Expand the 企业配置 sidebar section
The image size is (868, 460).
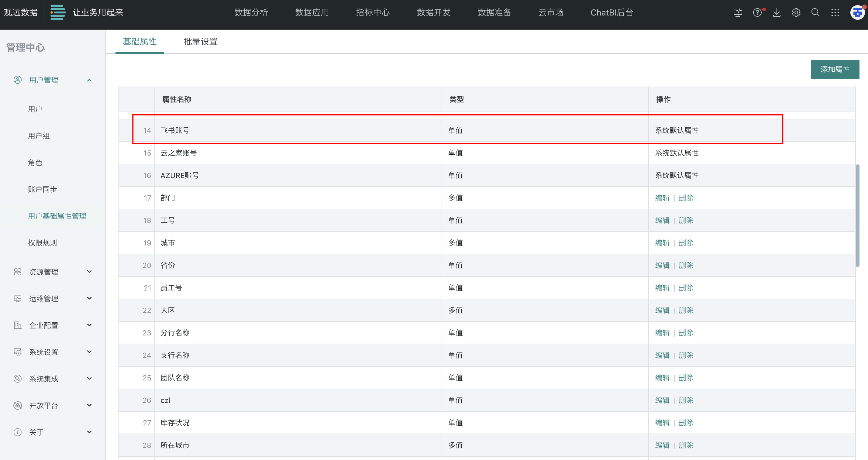pos(89,325)
